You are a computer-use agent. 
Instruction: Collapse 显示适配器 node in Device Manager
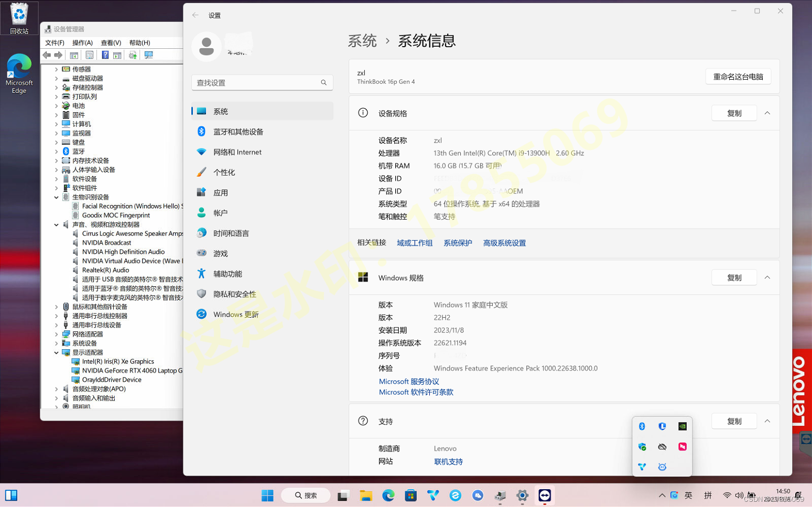56,352
